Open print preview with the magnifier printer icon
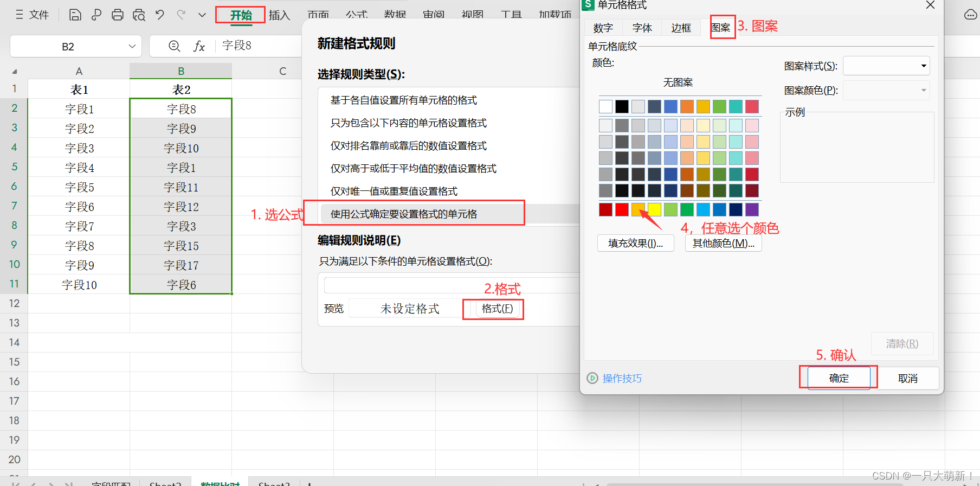Viewport: 980px width, 486px height. [139, 15]
